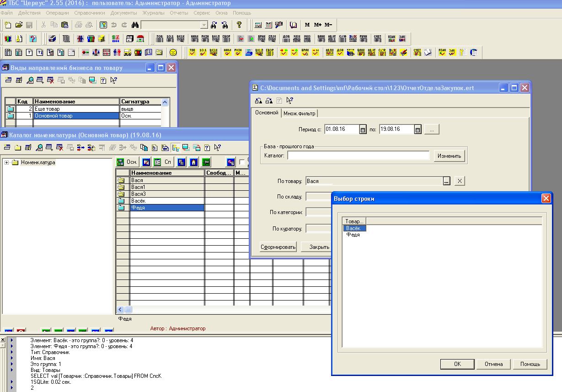This screenshot has height=392, width=562.
Task: Click the yellow question mark Help icon
Action: 239,25
